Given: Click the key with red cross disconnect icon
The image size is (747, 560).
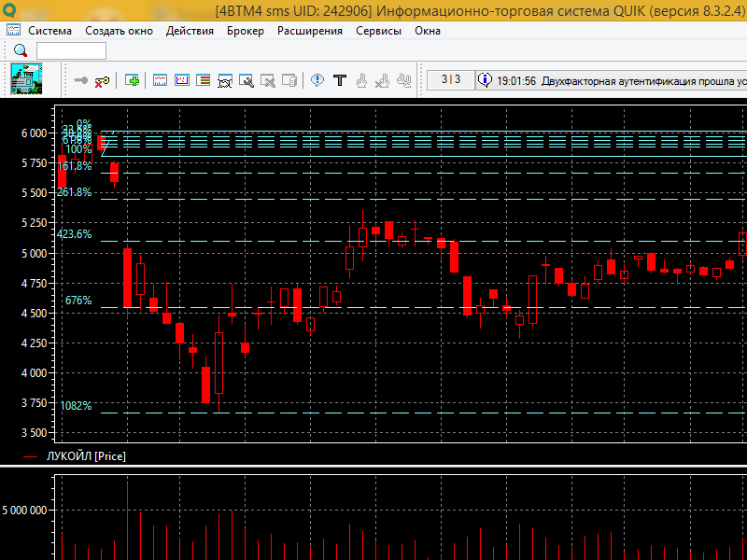Looking at the screenshot, I should pyautogui.click(x=102, y=81).
